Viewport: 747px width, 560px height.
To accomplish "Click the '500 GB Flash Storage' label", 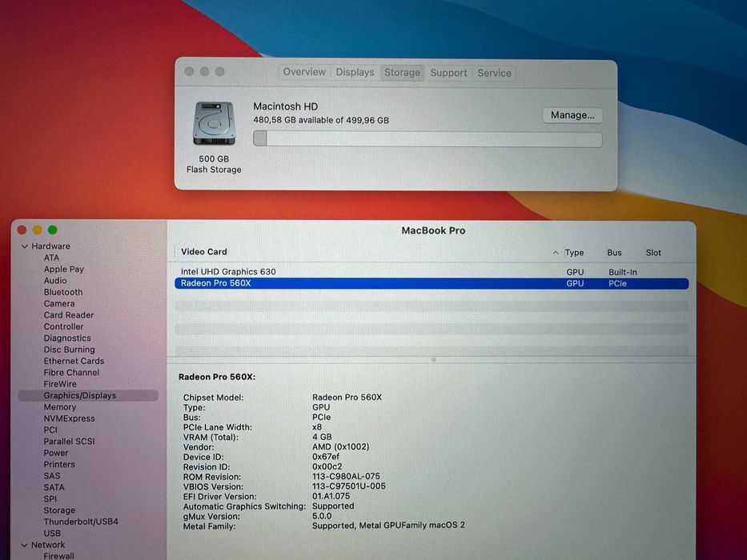I will click(x=214, y=164).
